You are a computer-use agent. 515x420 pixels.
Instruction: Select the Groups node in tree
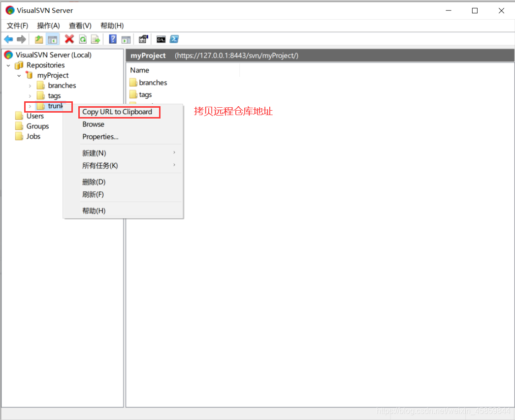pyautogui.click(x=38, y=126)
